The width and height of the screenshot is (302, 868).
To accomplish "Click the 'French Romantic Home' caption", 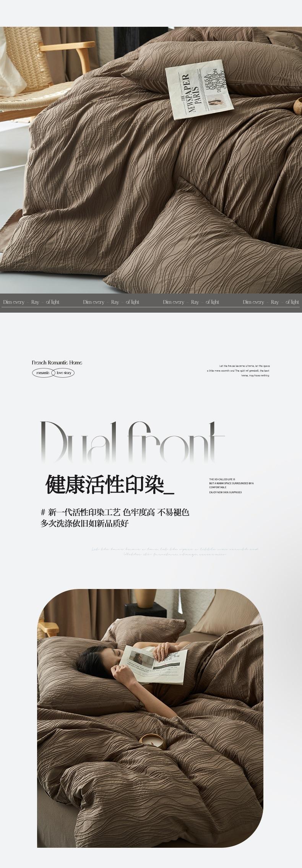I will [57, 362].
